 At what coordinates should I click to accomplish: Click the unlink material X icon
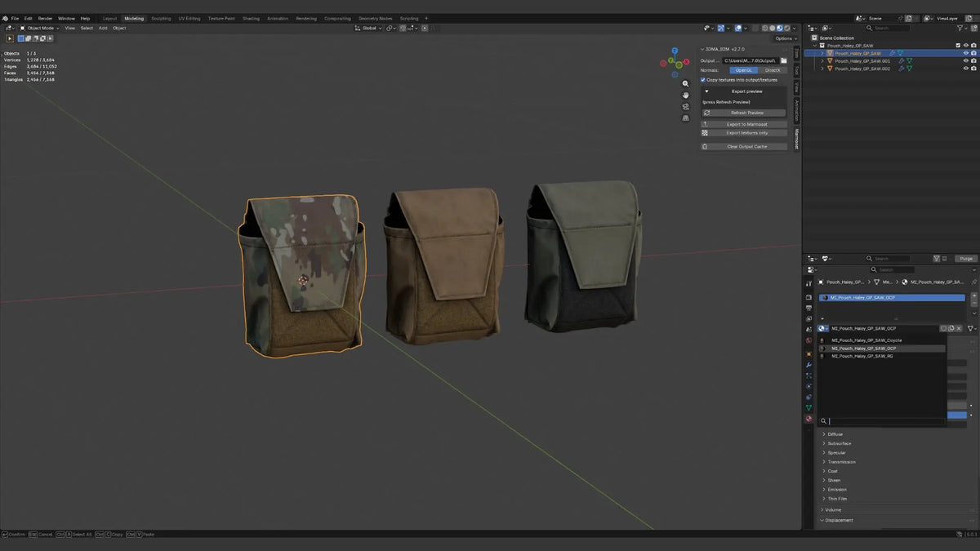pos(959,328)
